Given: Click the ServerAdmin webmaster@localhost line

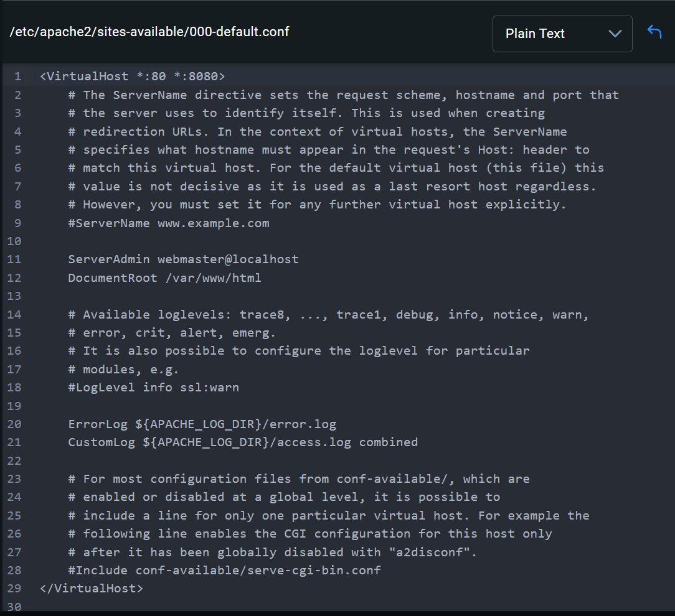Looking at the screenshot, I should (x=184, y=259).
